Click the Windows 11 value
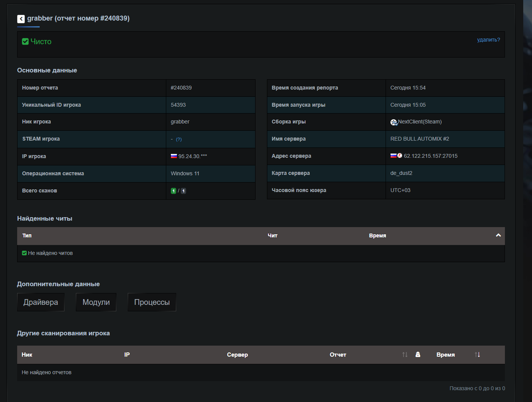 point(185,173)
